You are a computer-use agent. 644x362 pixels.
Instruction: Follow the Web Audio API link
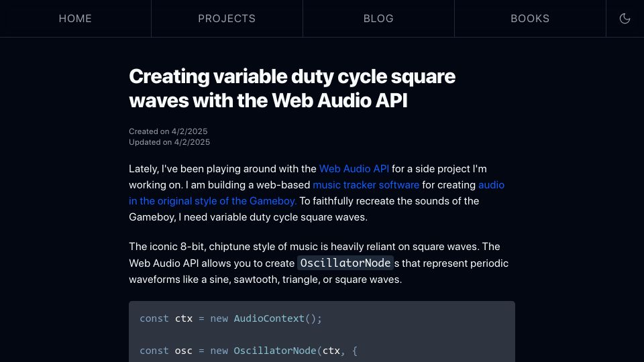(354, 169)
